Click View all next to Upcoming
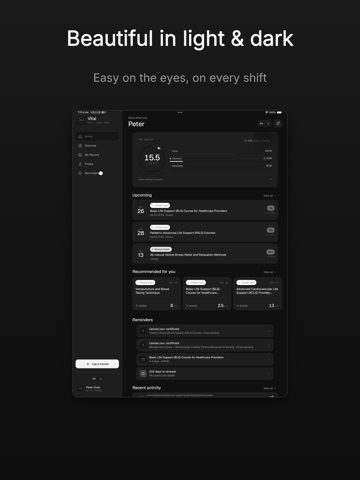 pos(269,196)
